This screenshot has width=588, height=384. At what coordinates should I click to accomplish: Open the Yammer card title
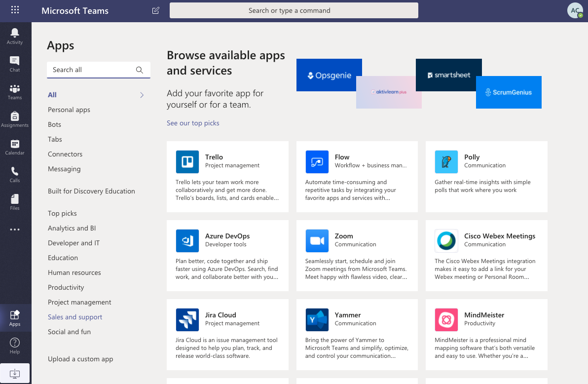348,315
